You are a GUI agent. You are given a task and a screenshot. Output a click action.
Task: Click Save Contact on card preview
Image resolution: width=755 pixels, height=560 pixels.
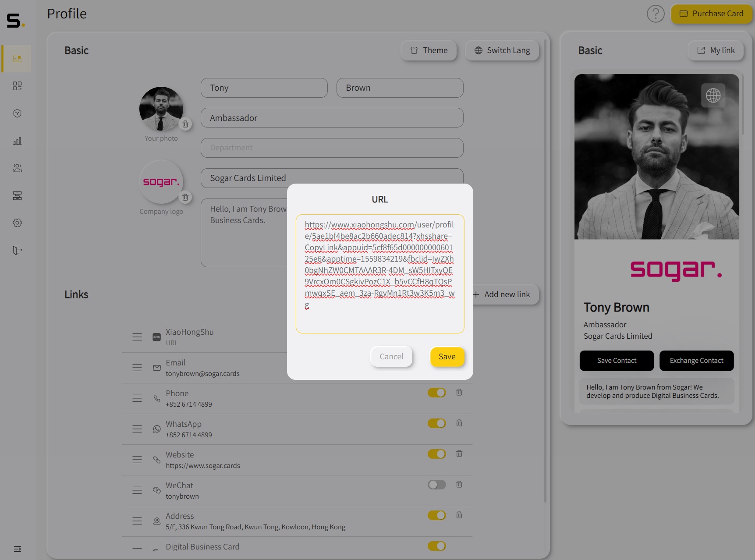coord(617,361)
